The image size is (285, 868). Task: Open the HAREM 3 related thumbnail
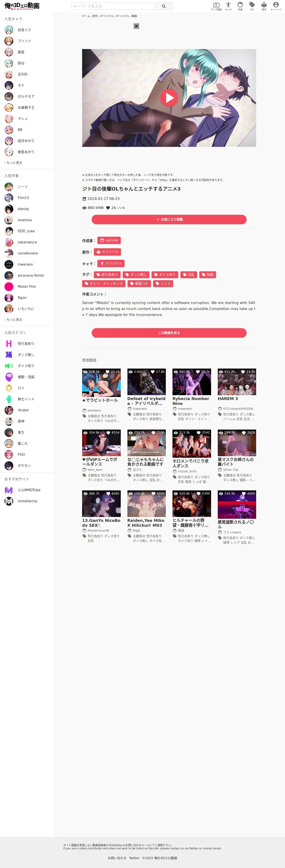[237, 382]
